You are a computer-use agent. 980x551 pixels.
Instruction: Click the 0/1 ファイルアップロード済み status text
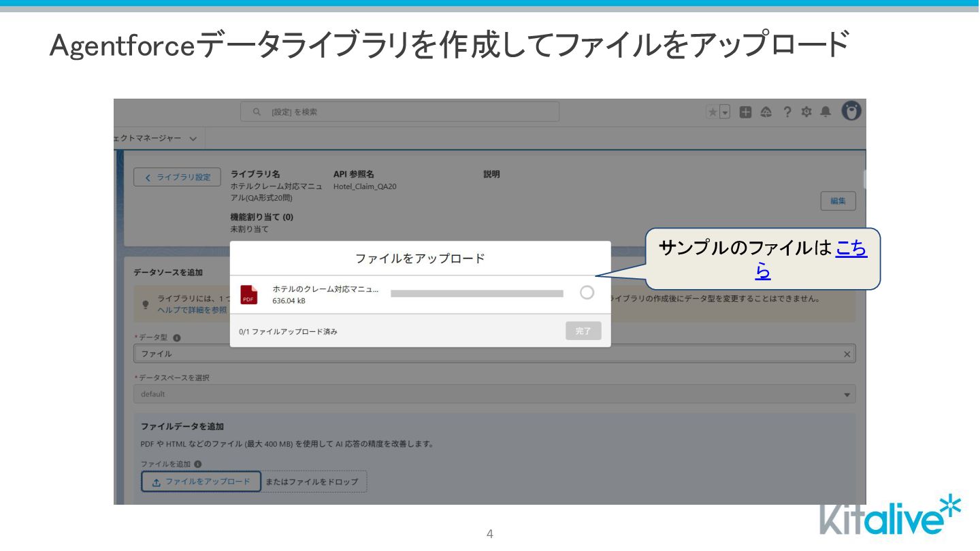point(288,331)
